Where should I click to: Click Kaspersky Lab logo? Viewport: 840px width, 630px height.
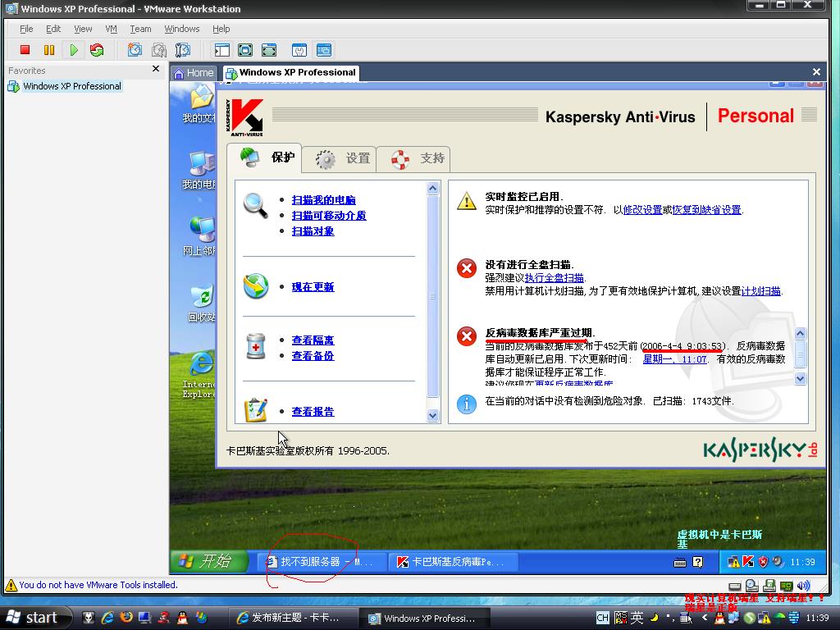tap(760, 451)
